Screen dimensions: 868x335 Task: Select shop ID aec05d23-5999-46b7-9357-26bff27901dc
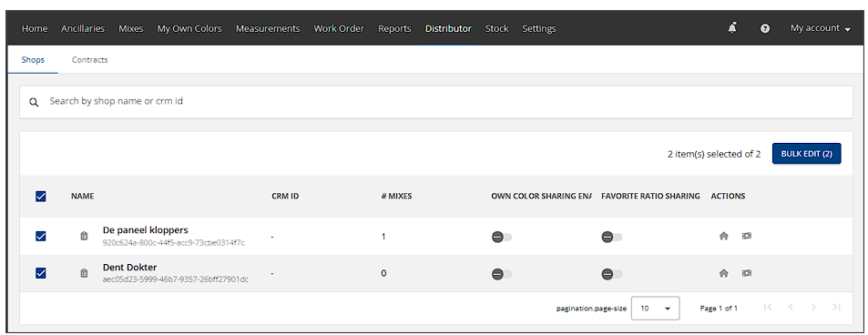coord(176,279)
